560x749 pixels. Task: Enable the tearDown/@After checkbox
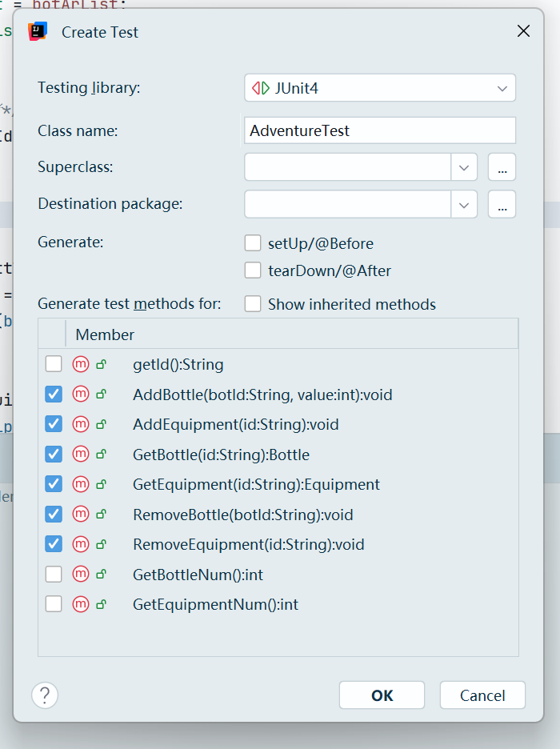[x=253, y=270]
